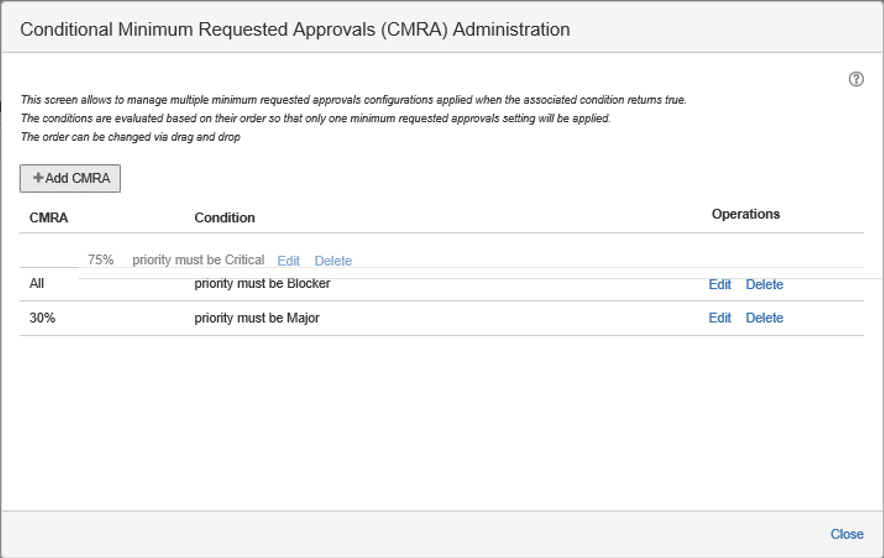Open the help question mark icon

(856, 80)
